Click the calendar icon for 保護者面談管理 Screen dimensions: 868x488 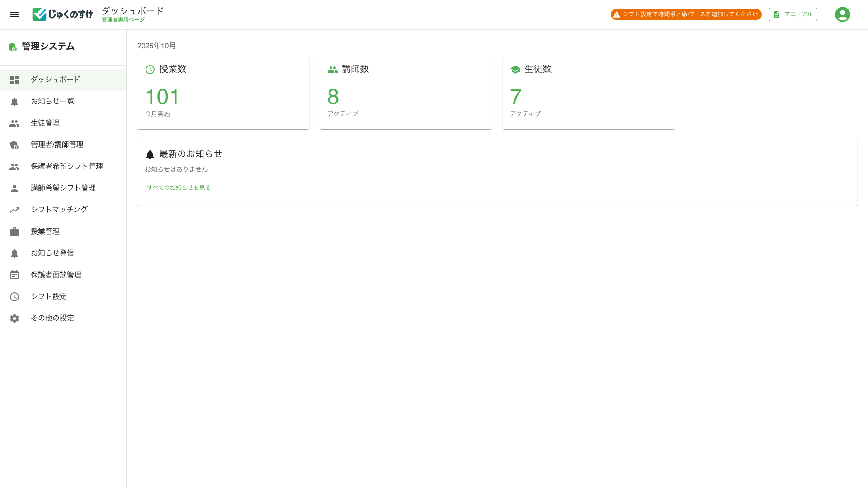(14, 275)
